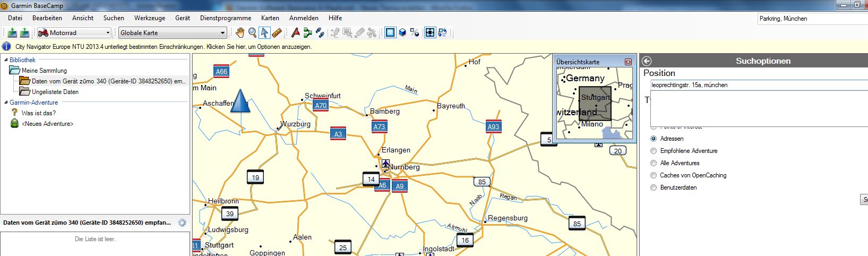Select the Adressen radio button

(654, 139)
